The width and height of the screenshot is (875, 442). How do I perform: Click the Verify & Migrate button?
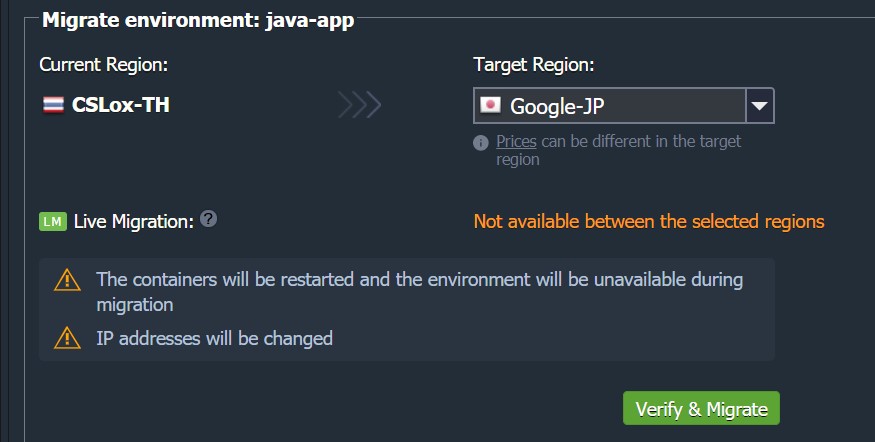tap(701, 409)
